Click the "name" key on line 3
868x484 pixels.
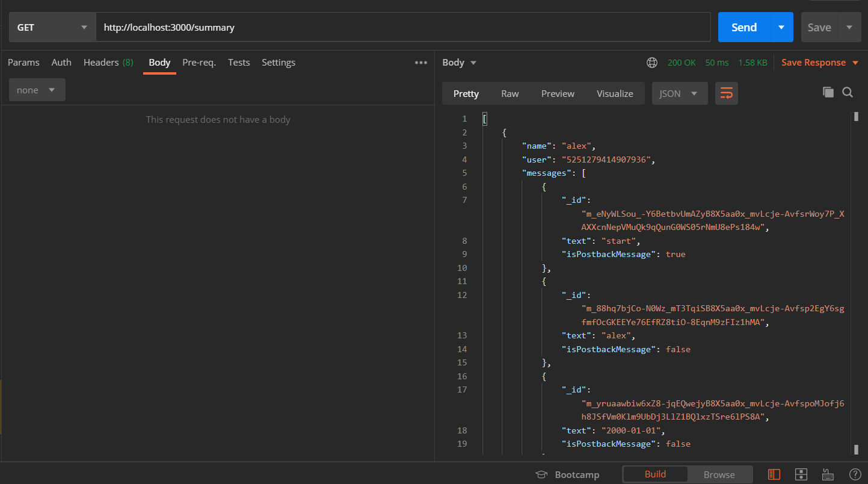pyautogui.click(x=537, y=146)
